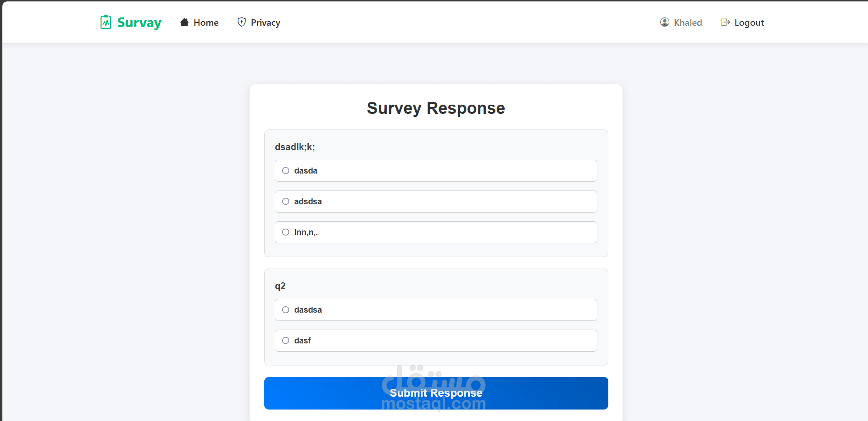
Task: Click the logout arrow icon
Action: pos(725,22)
